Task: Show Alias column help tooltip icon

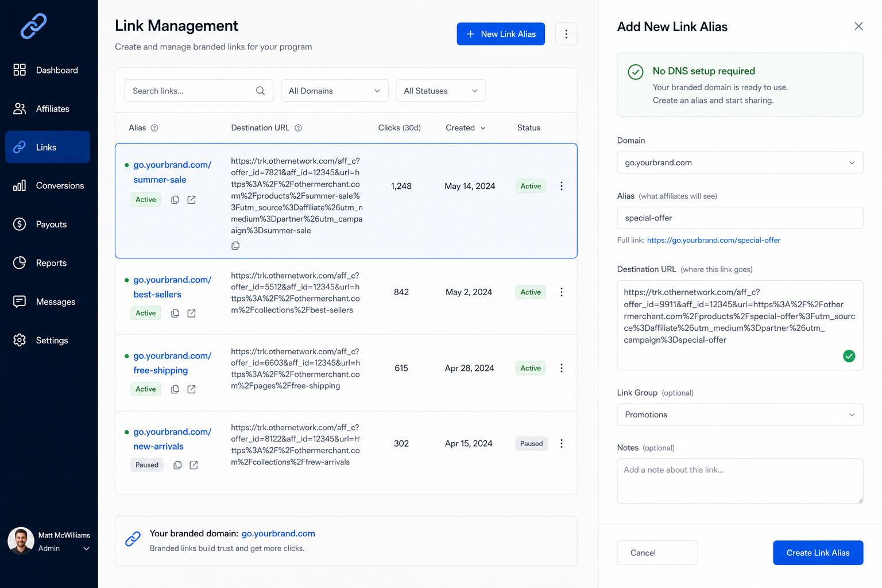Action: coord(154,128)
